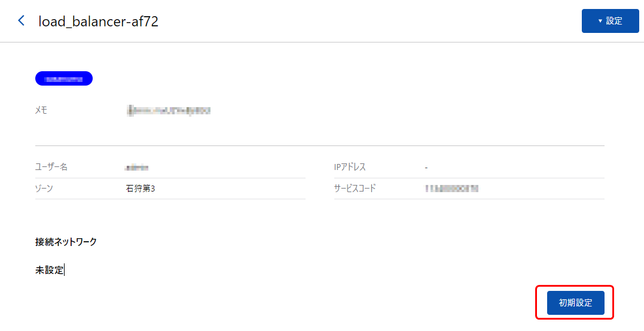Click the 接続ネットワーク section heading

(x=66, y=242)
